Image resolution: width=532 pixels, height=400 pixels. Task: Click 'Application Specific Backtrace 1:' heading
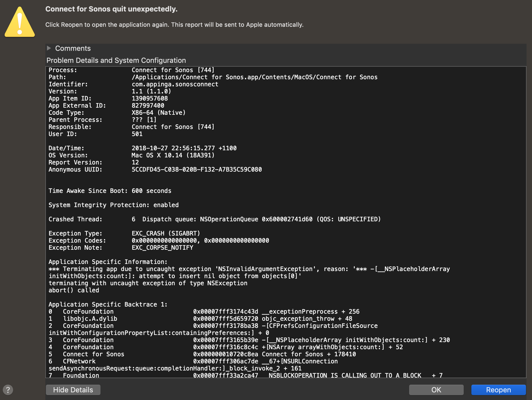(x=108, y=304)
